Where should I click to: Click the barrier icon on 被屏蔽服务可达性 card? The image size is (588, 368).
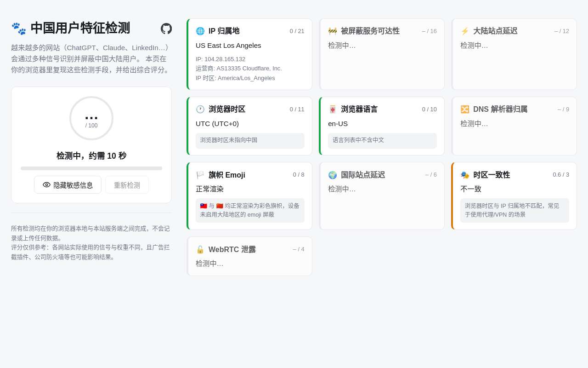[333, 31]
